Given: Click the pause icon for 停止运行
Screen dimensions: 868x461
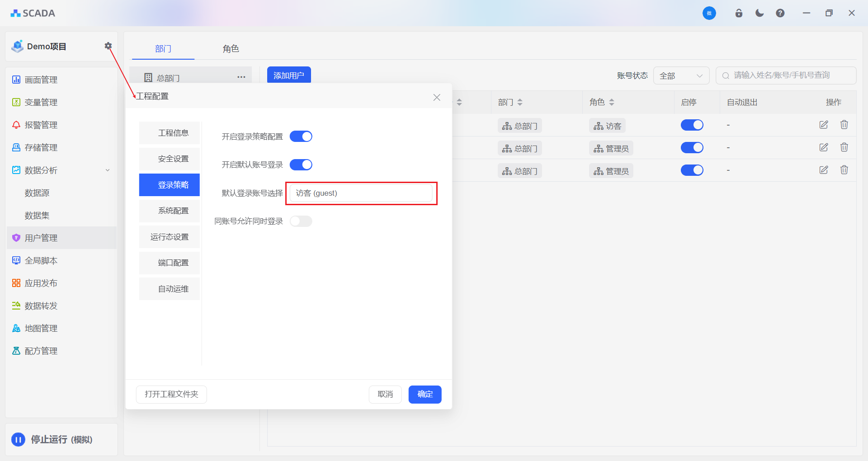Looking at the screenshot, I should (x=19, y=439).
